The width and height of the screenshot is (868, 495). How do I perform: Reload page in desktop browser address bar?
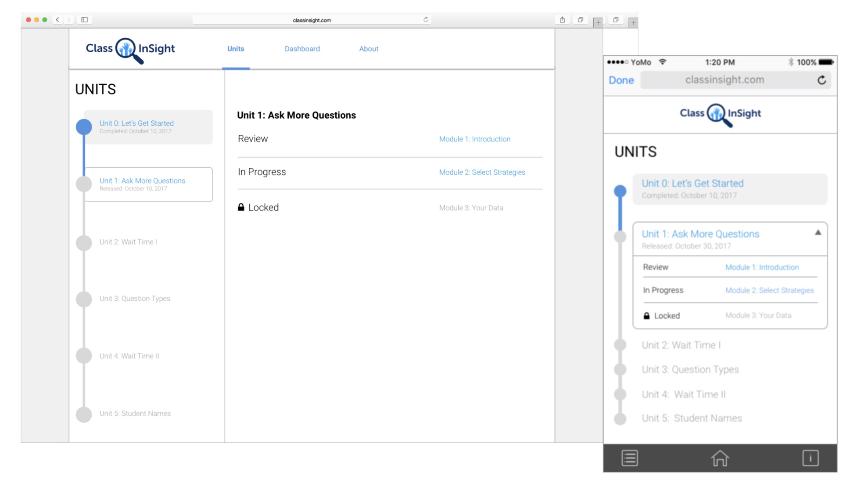426,20
